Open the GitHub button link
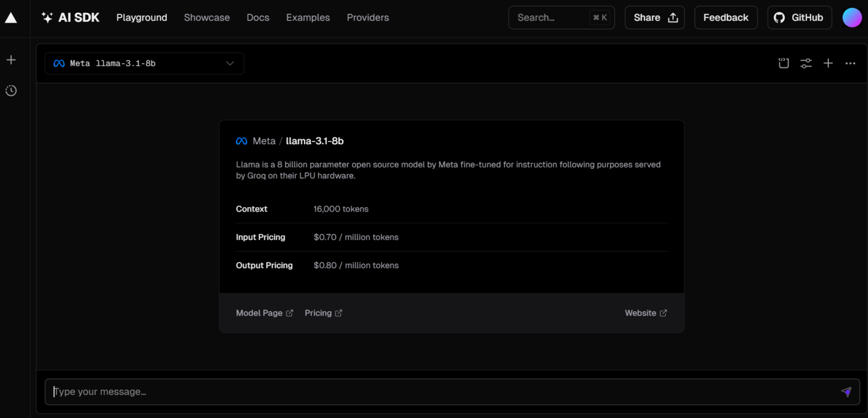Screen dimensions: 868x418 click(799, 18)
